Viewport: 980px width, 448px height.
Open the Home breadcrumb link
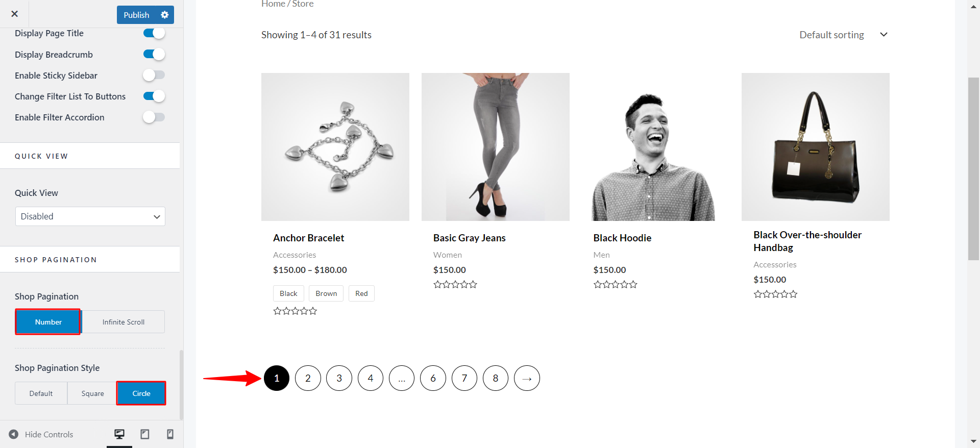(x=273, y=4)
